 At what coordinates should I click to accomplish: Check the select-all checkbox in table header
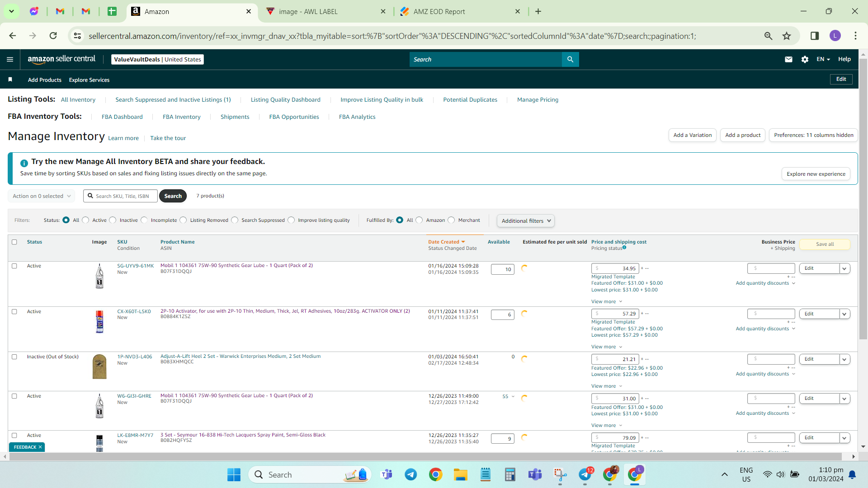click(x=14, y=242)
